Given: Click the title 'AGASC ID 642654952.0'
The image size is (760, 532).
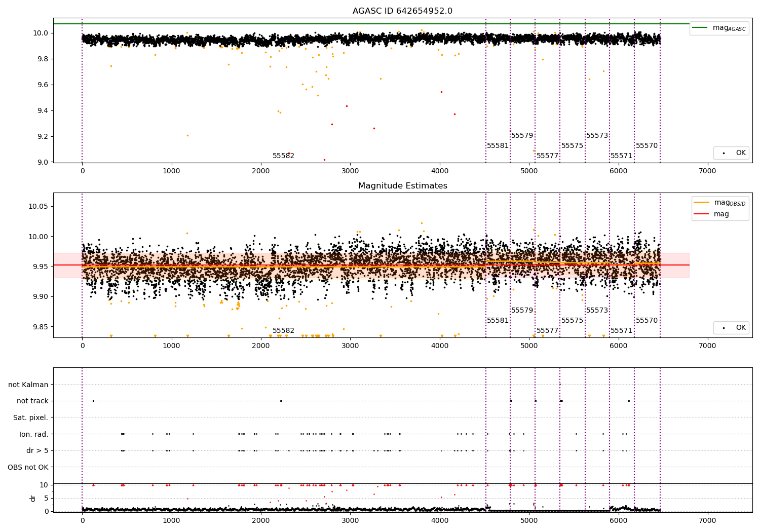Looking at the screenshot, I should point(403,11).
